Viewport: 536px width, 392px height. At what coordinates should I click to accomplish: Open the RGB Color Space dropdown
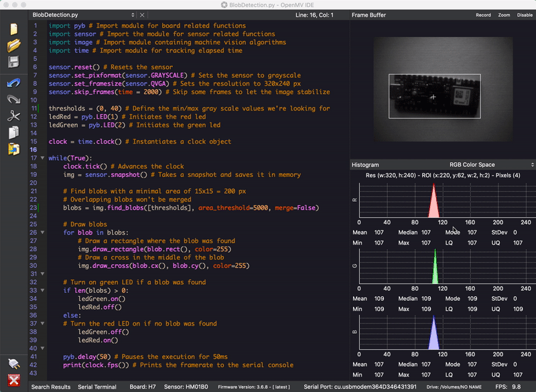pyautogui.click(x=492, y=165)
